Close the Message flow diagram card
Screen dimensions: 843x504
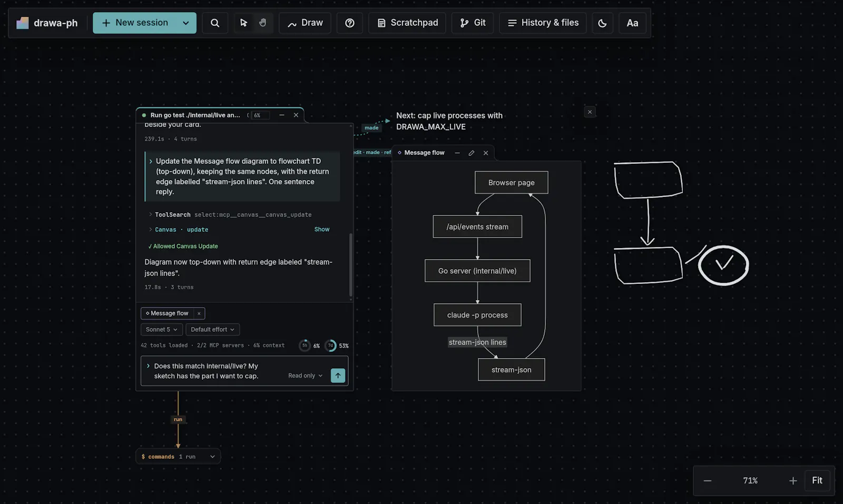[x=486, y=153]
